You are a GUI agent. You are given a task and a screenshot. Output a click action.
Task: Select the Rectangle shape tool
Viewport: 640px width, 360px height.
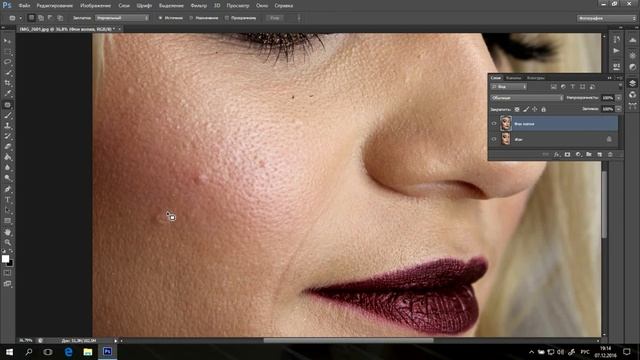pos(7,221)
